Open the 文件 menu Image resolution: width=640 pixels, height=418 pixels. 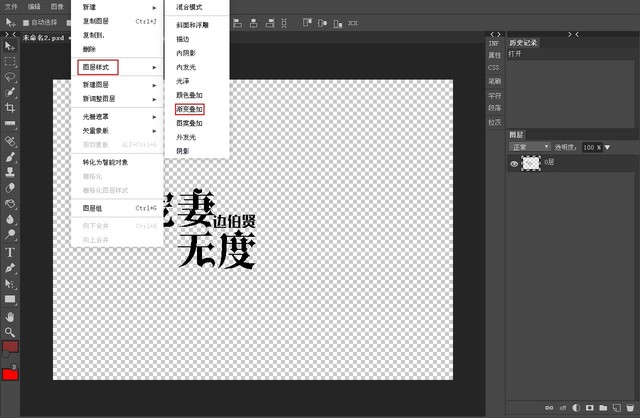pyautogui.click(x=10, y=6)
